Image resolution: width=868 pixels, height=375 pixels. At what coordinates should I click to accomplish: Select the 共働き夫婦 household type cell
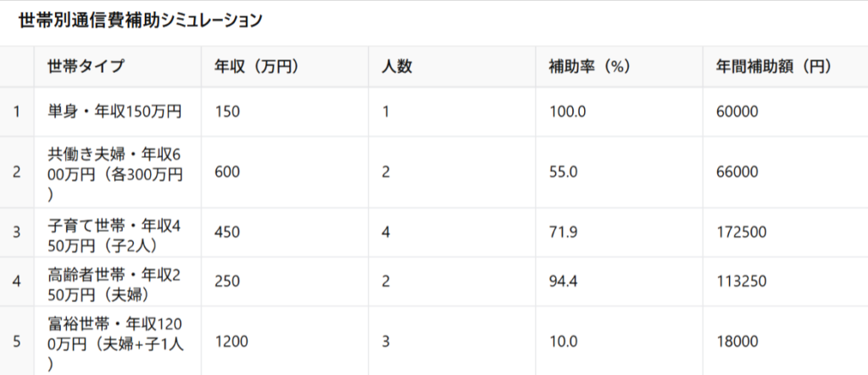[x=114, y=172]
